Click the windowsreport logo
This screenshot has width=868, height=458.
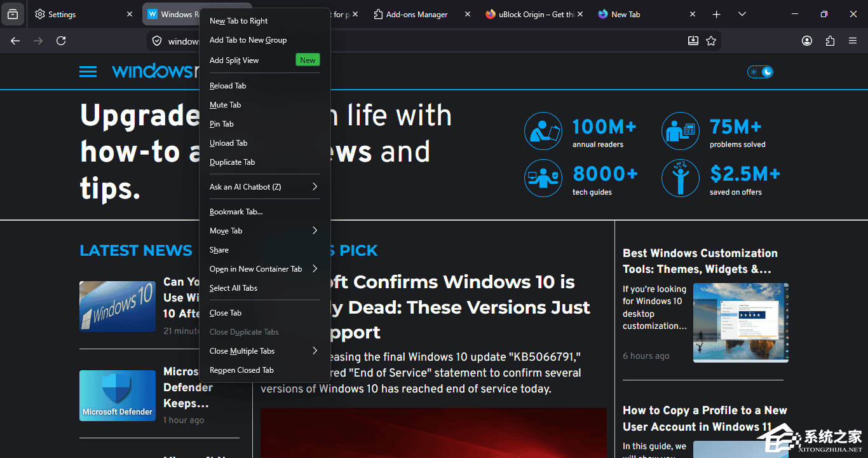156,71
